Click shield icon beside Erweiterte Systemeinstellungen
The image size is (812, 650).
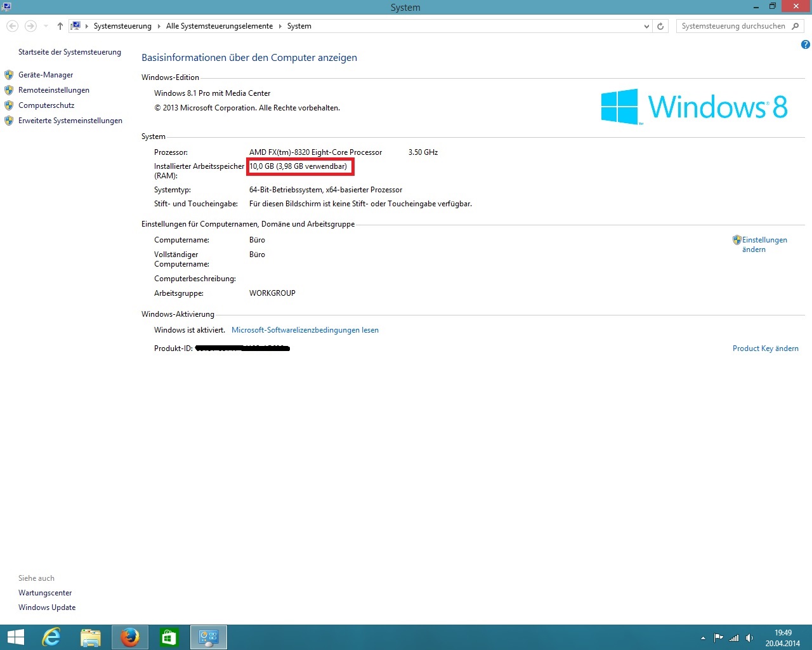pos(9,121)
